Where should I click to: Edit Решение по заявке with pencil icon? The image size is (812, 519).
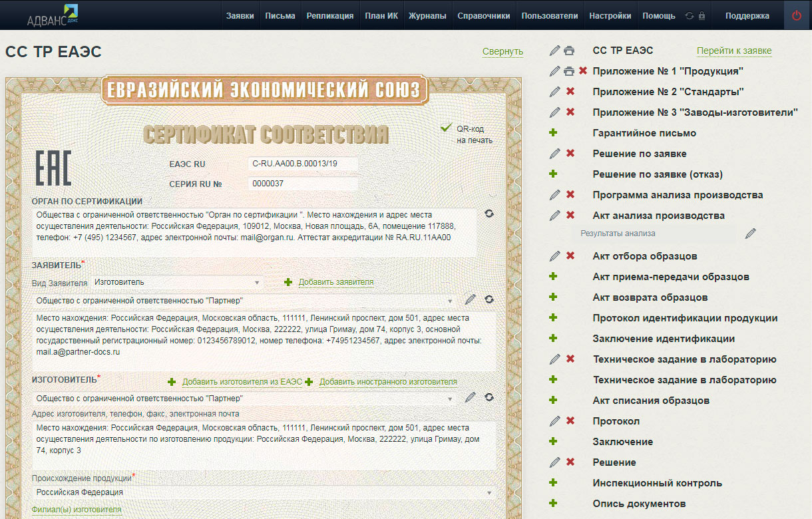[555, 154]
